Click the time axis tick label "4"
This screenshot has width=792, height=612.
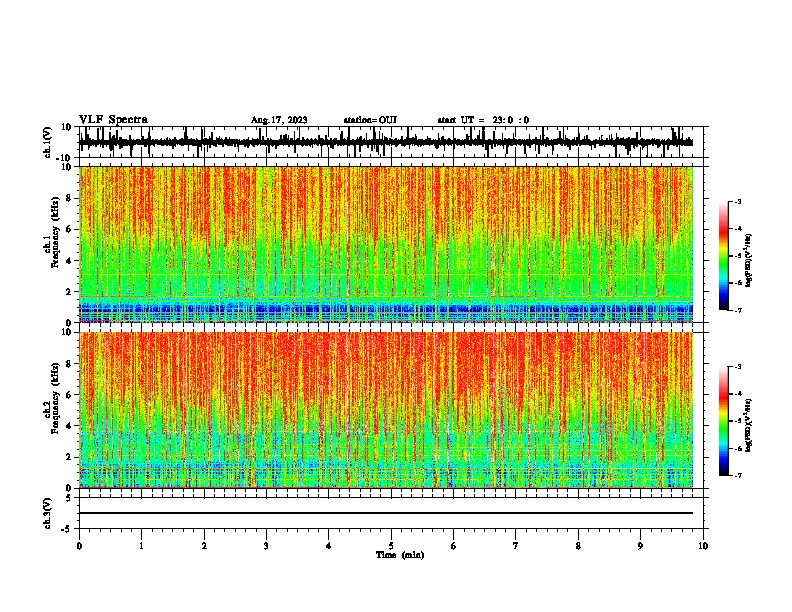[x=329, y=546]
